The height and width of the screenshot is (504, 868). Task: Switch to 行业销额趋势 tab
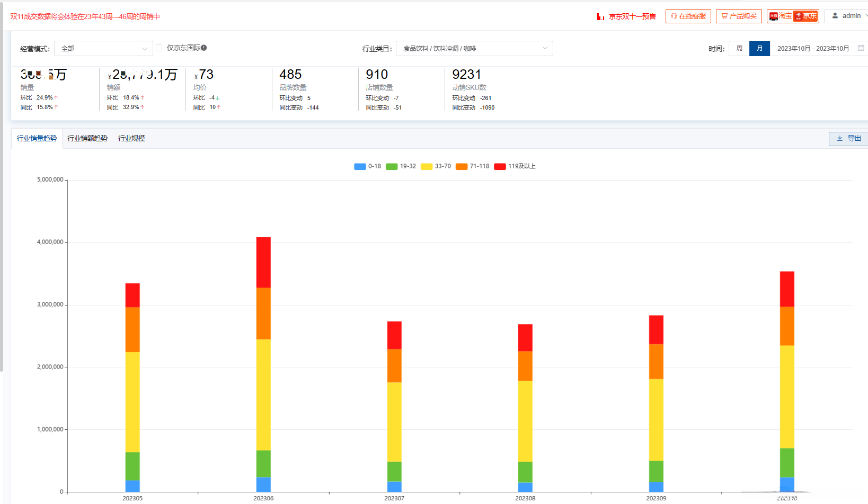point(87,138)
